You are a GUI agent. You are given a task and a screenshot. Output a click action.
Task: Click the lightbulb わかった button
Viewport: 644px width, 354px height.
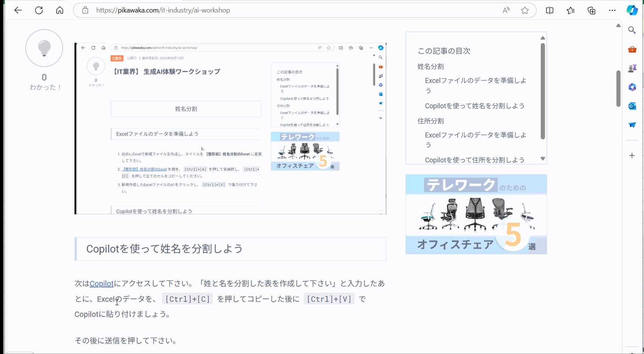pos(44,48)
